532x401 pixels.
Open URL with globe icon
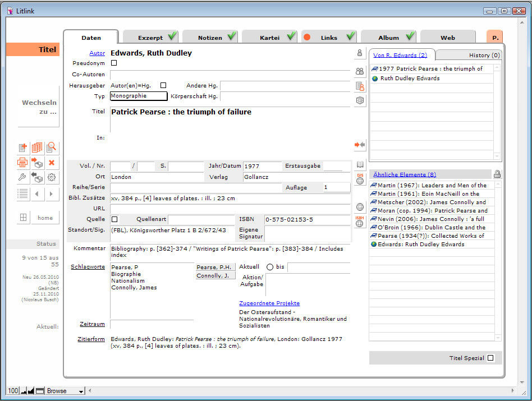tap(360, 207)
